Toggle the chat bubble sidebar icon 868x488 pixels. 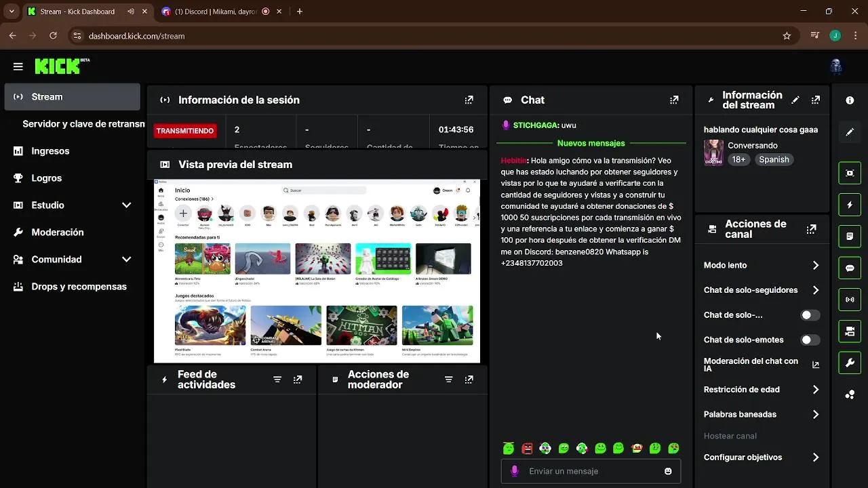tap(850, 268)
